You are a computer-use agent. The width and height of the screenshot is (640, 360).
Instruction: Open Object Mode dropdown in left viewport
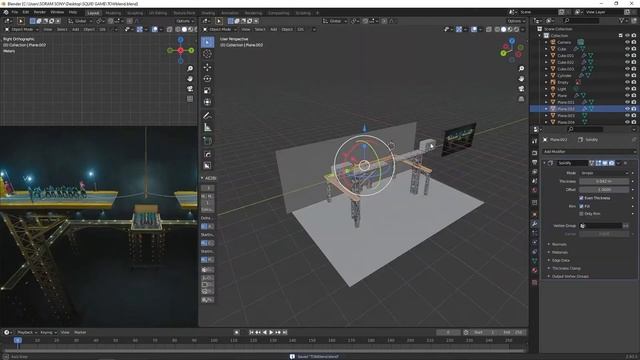click(x=22, y=29)
